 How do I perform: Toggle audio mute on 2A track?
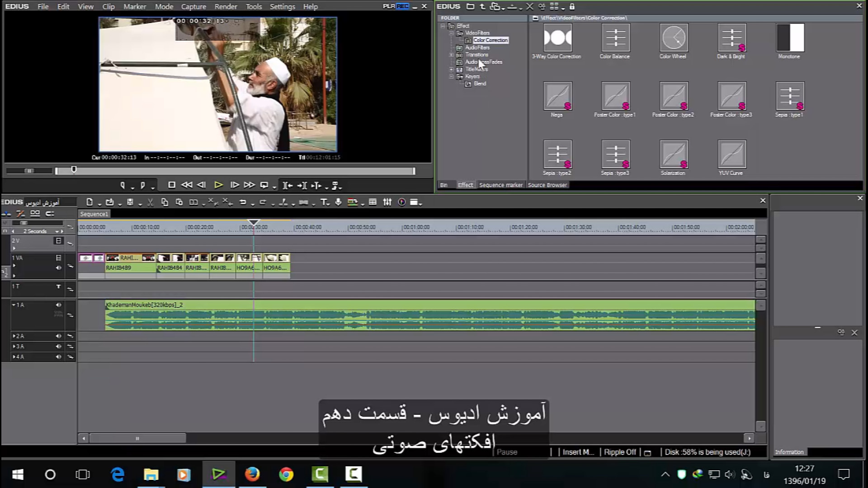(58, 336)
